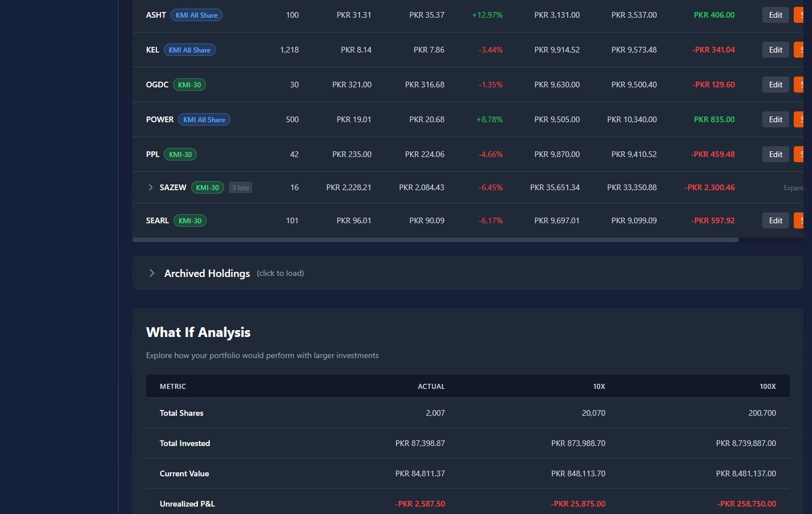This screenshot has width=812, height=514.
Task: Click Edit button for ASHT row
Action: click(x=775, y=15)
